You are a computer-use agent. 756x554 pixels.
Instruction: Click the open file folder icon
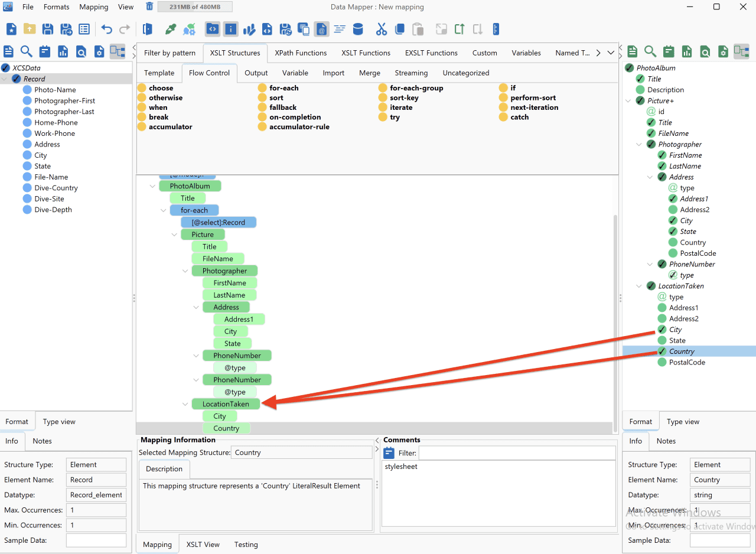(x=30, y=29)
